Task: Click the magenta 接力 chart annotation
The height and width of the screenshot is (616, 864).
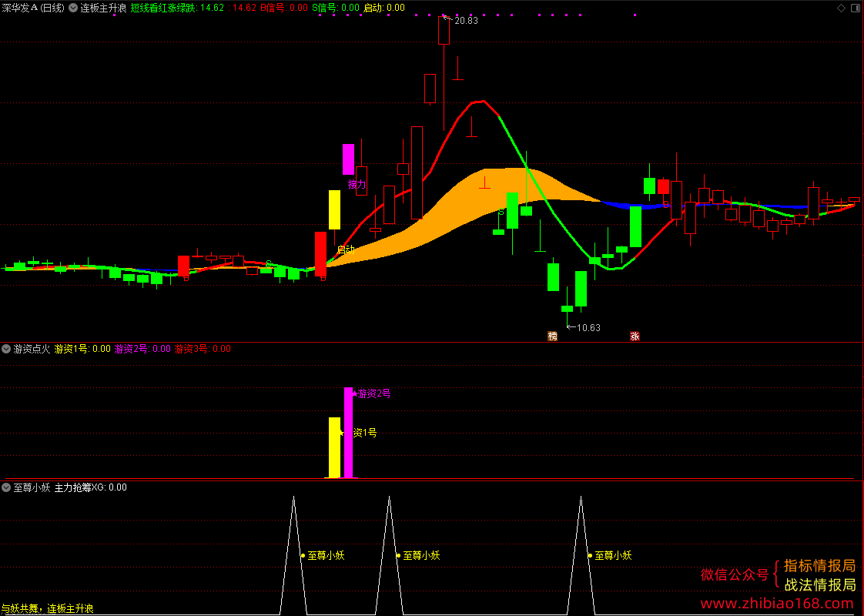Action: tap(357, 184)
